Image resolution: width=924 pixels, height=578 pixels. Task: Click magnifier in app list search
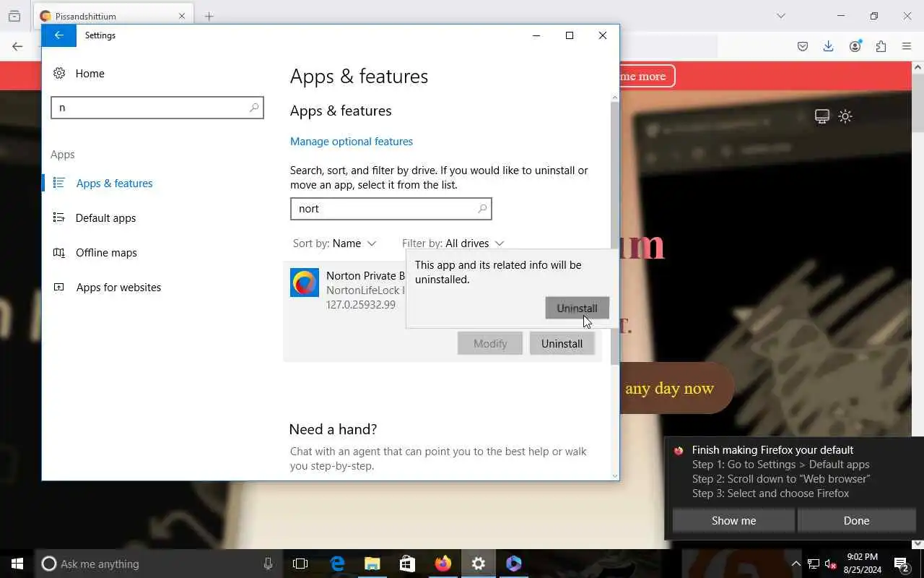(x=482, y=209)
